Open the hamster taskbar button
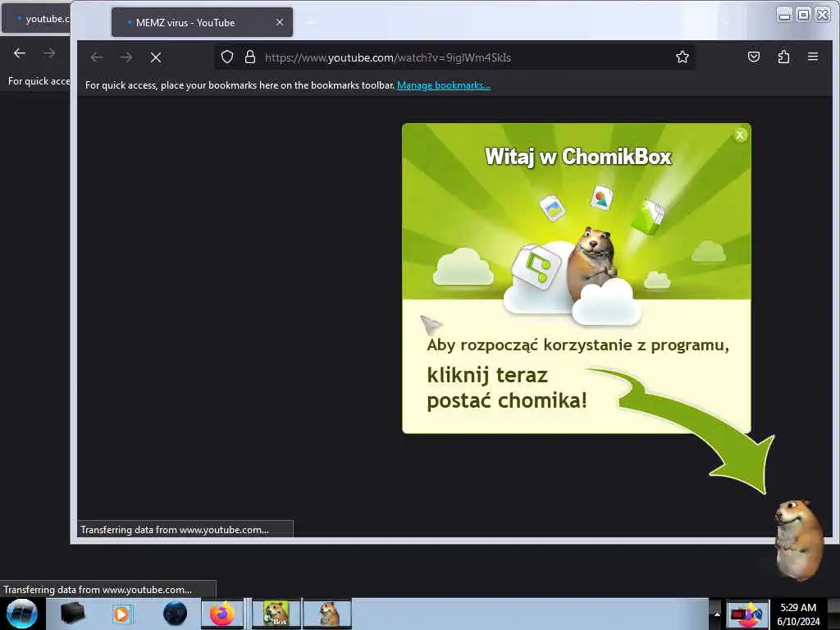840x630 pixels. [x=328, y=614]
